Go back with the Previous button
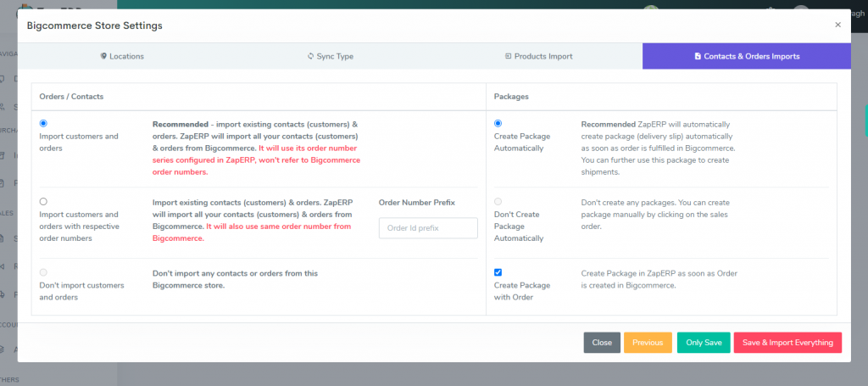Screen dimensions: 868x386 pyautogui.click(x=648, y=343)
